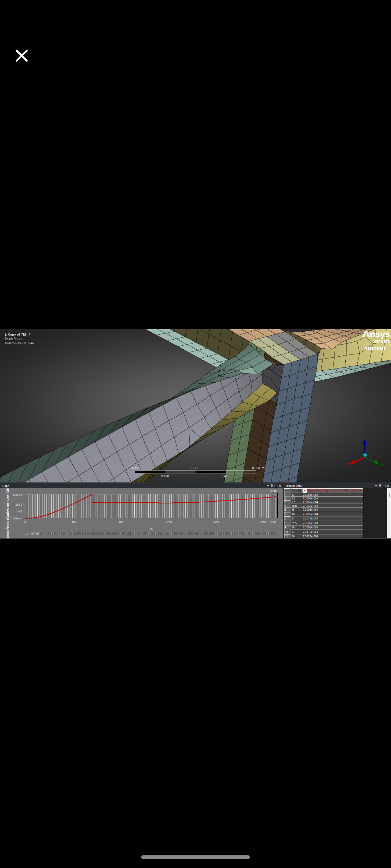The width and height of the screenshot is (391, 868).
Task: Select strain value 7.3083e-004 in row 8
Action: click(x=333, y=523)
